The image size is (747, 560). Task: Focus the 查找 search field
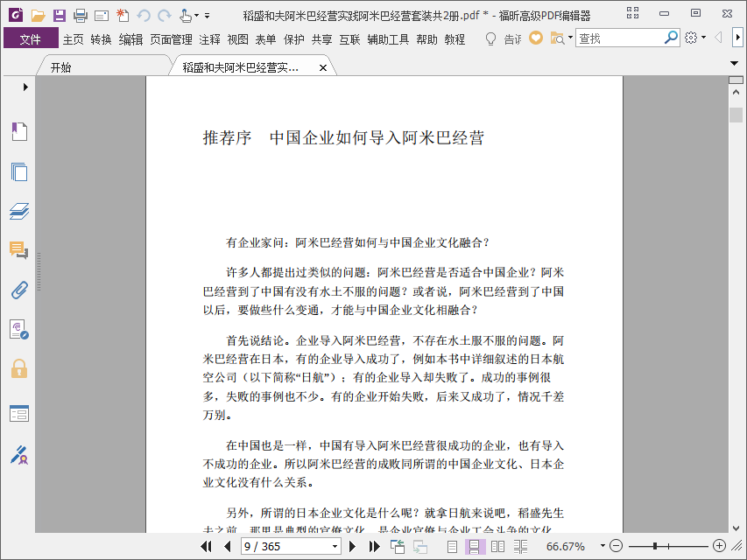pyautogui.click(x=619, y=38)
